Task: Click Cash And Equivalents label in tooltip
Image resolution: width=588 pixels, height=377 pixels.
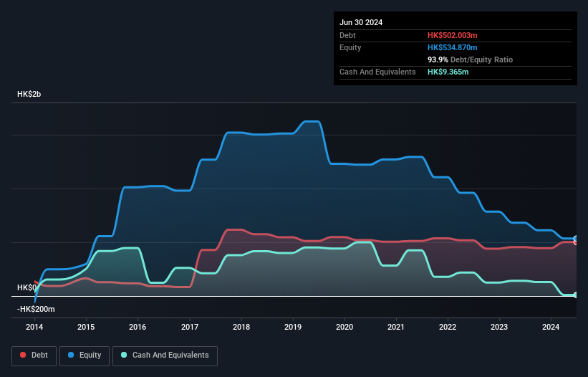Action: click(377, 72)
